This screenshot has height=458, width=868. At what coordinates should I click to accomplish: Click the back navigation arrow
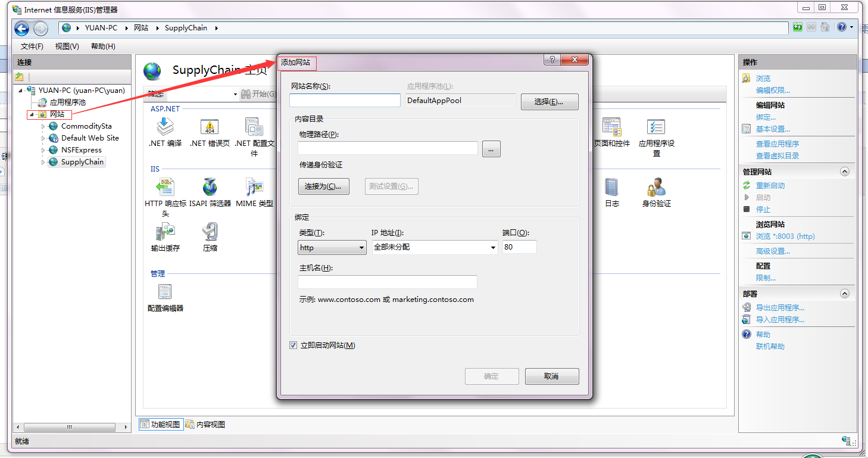[x=22, y=28]
